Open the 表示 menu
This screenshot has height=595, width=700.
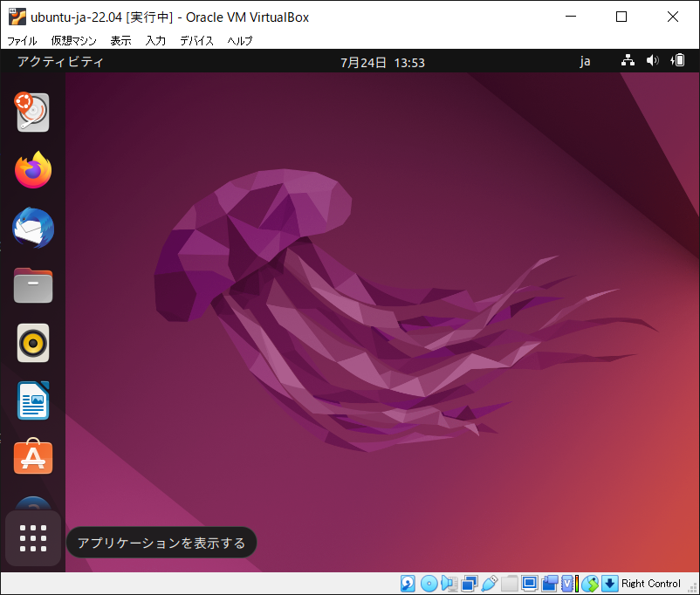pyautogui.click(x=121, y=41)
